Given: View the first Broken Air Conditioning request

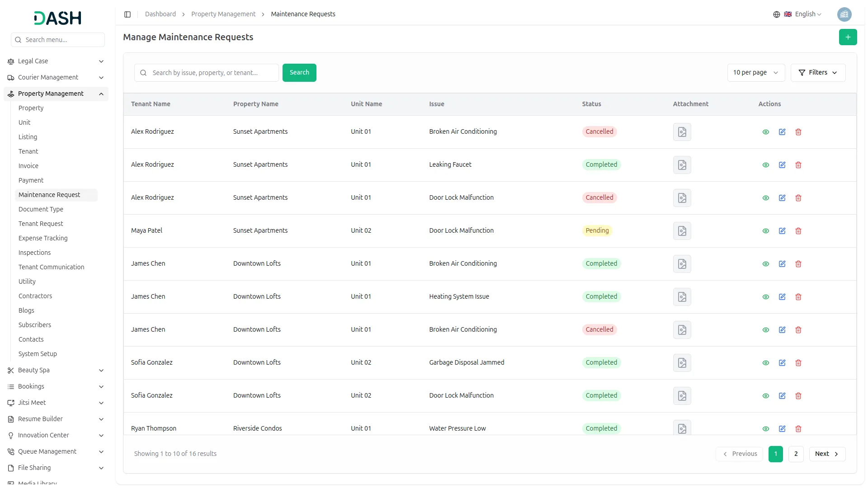Looking at the screenshot, I should [766, 132].
